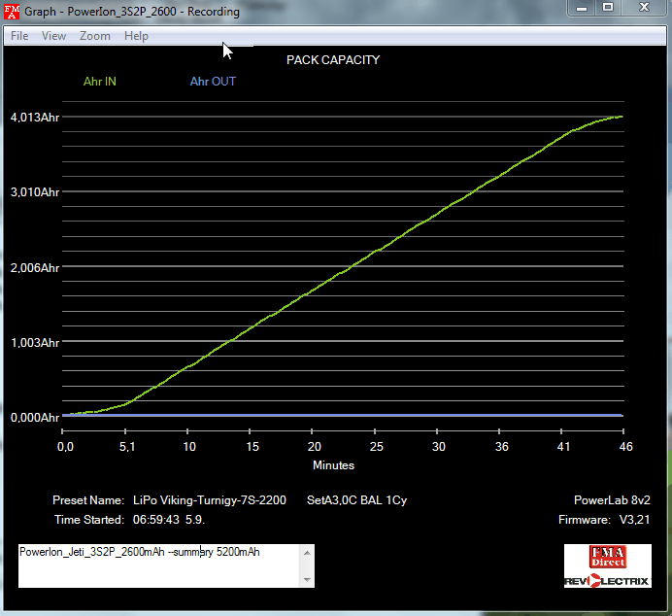Click the 4,013Ahr y-axis label
Screen dimensions: 672x616
(35, 118)
